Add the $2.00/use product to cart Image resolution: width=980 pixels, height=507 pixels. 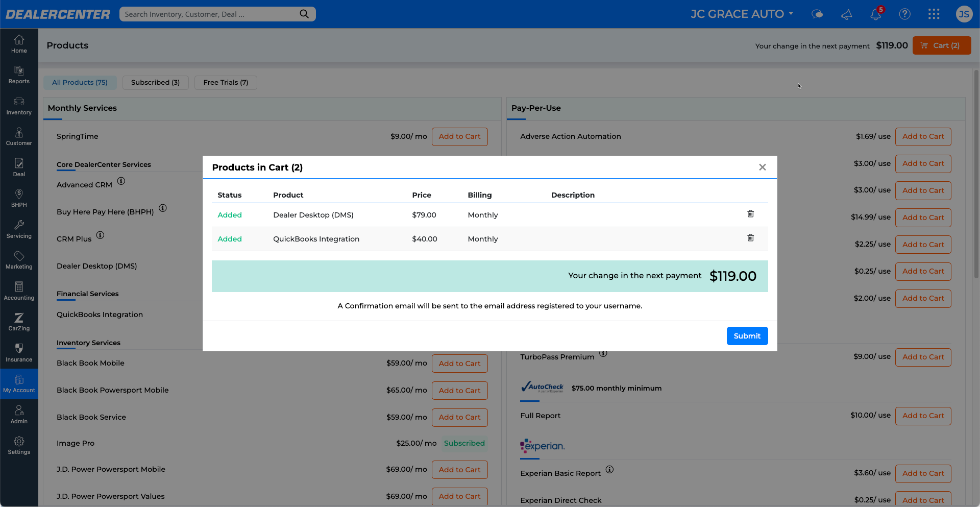(x=923, y=298)
